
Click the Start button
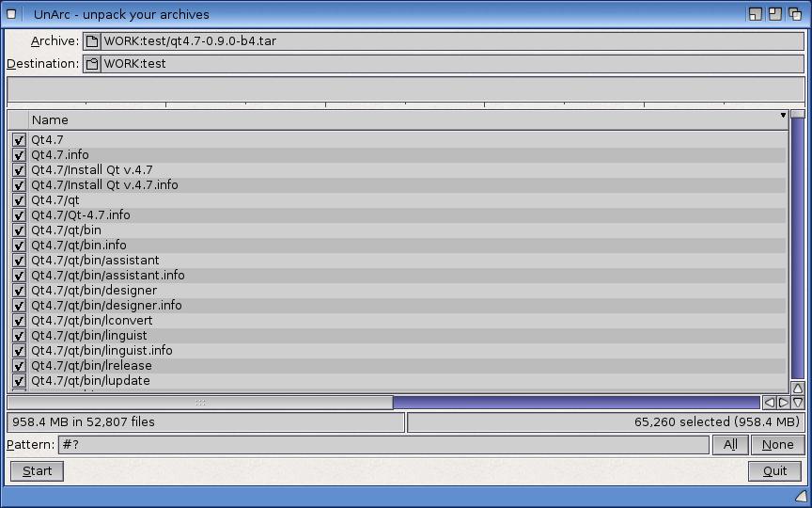38,471
